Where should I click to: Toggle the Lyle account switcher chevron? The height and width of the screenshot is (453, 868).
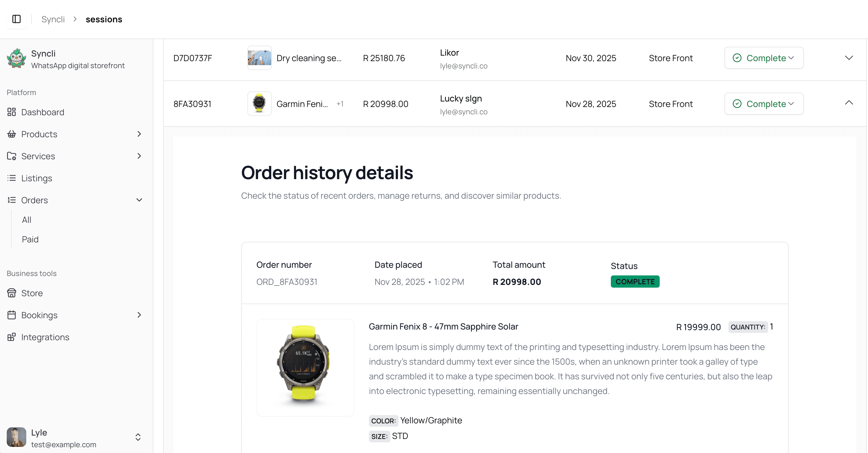(x=138, y=437)
